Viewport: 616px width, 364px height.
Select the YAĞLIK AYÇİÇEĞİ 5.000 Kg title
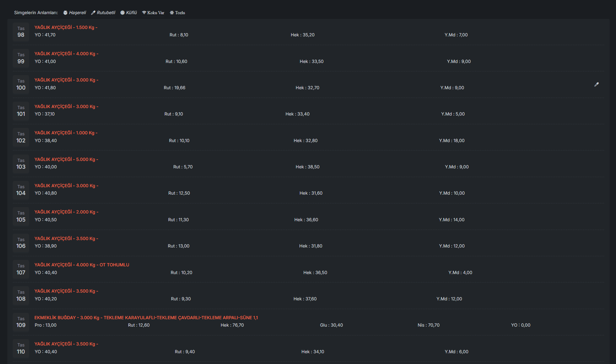coord(66,160)
